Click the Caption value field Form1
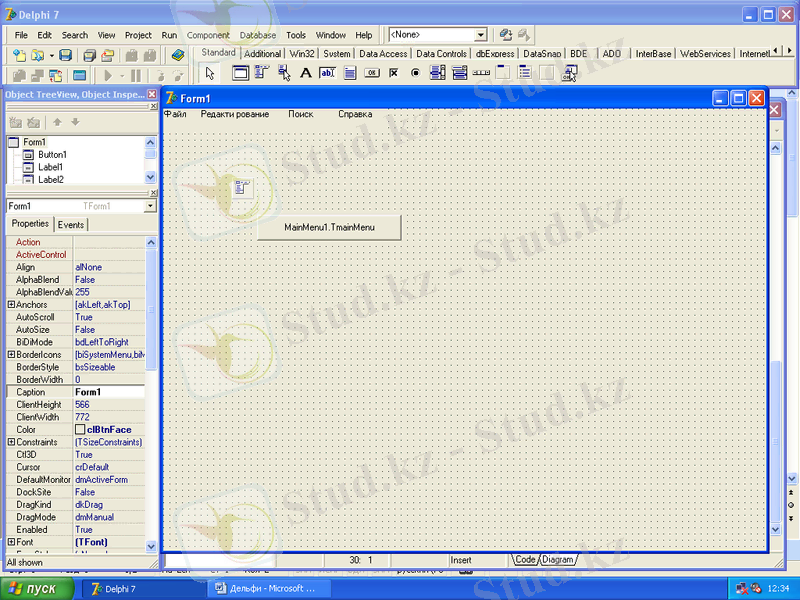The height and width of the screenshot is (600, 800). pos(109,392)
